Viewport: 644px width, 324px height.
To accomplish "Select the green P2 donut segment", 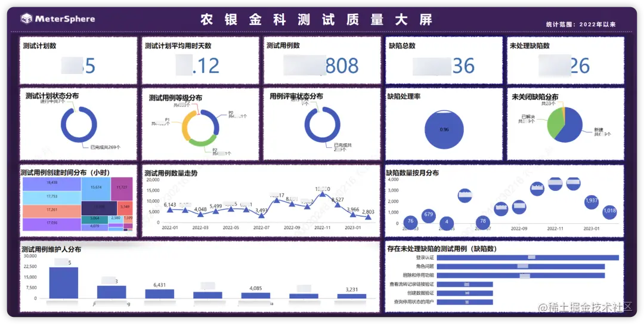I will (x=203, y=142).
